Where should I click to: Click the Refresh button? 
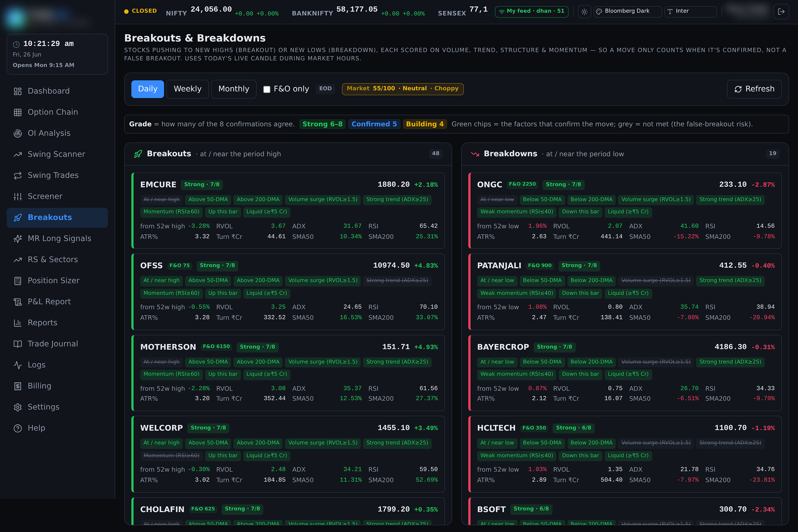[754, 89]
